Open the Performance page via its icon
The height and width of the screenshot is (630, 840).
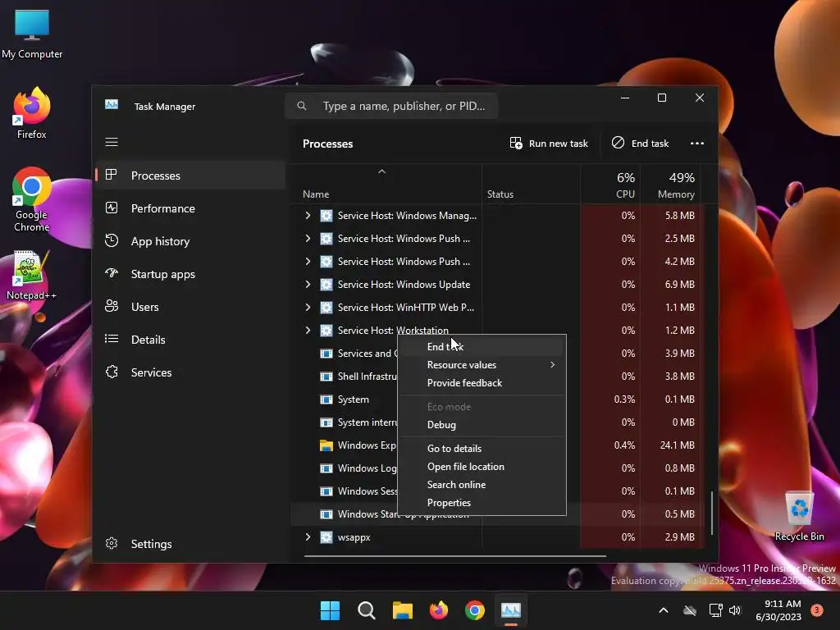click(112, 208)
